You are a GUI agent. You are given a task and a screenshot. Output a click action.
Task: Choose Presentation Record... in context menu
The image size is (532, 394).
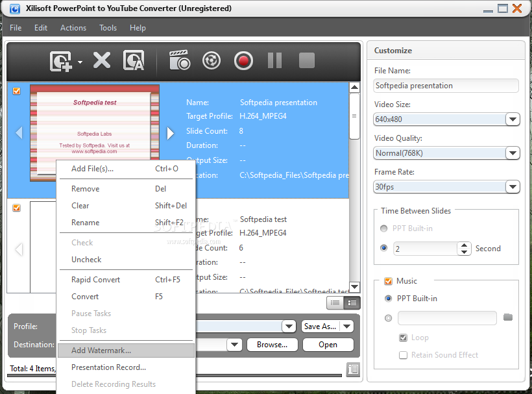127,367
